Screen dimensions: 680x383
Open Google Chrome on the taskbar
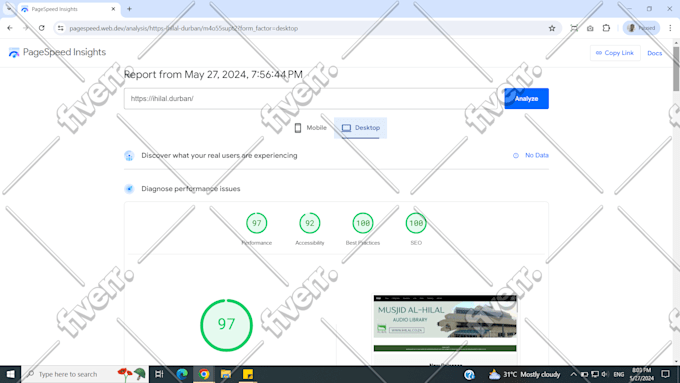[x=204, y=374]
